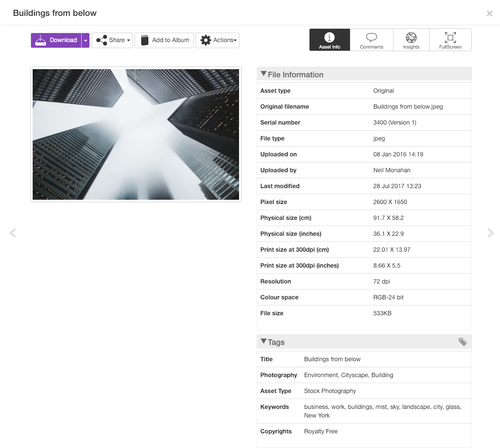The width and height of the screenshot is (500, 448).
Task: Collapse the Tags section
Action: tap(264, 341)
